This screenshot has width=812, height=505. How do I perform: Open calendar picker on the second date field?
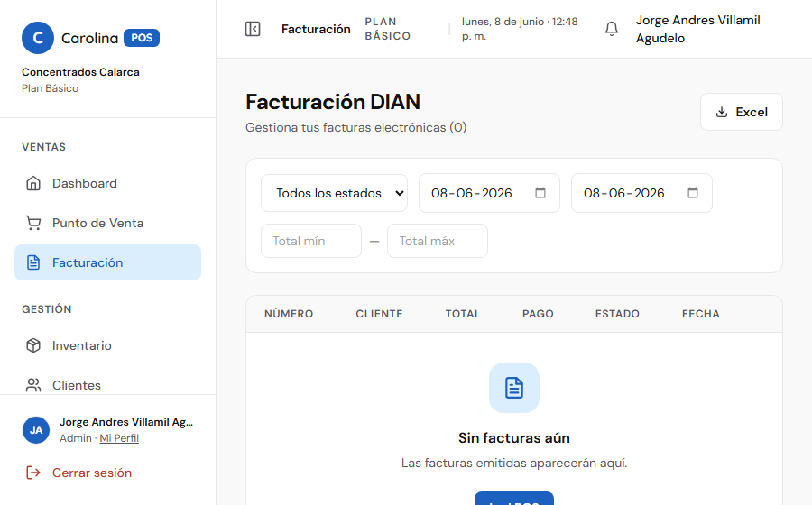pos(693,193)
